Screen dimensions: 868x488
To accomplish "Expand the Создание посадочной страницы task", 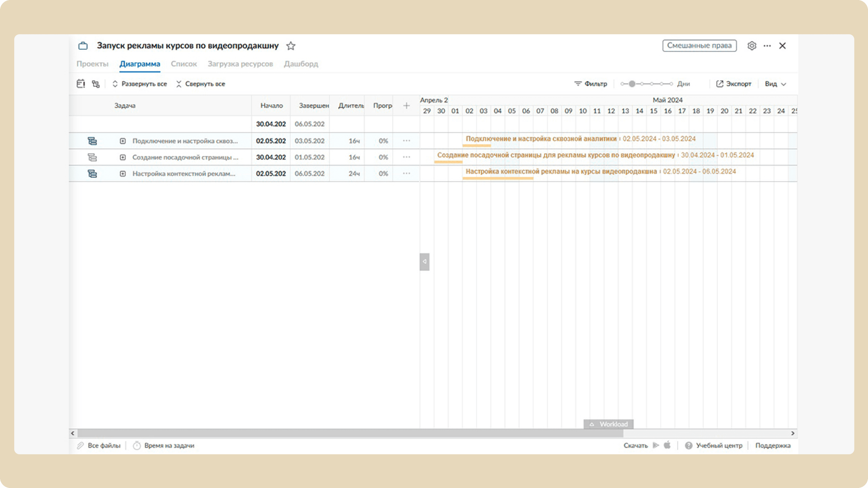I will (x=123, y=157).
